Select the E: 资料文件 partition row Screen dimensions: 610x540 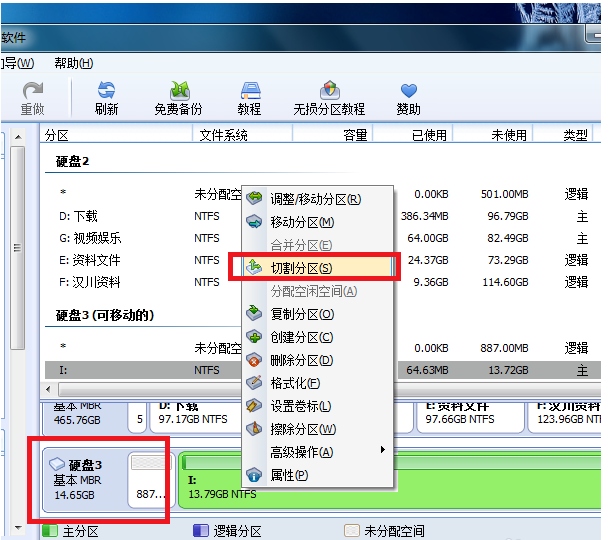[x=323, y=259]
